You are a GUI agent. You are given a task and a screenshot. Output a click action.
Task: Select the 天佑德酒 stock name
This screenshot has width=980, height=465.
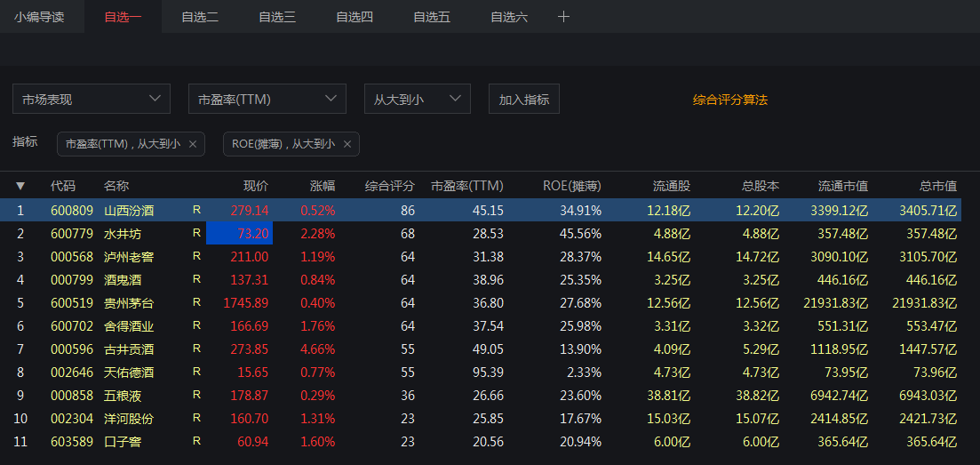(x=129, y=373)
